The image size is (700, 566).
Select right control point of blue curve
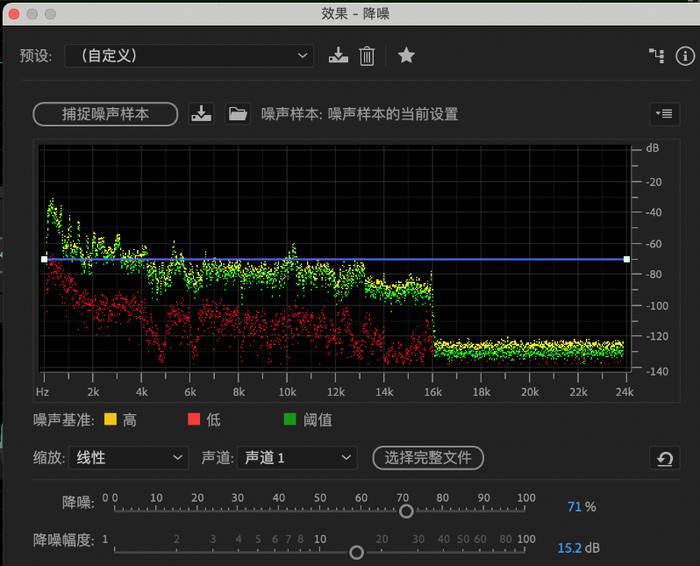[x=627, y=259]
